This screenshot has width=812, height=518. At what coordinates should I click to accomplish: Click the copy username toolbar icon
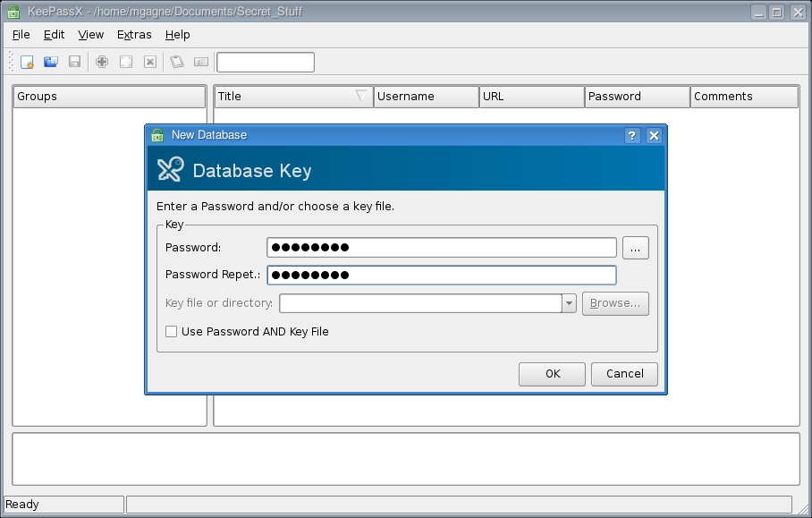(x=201, y=62)
